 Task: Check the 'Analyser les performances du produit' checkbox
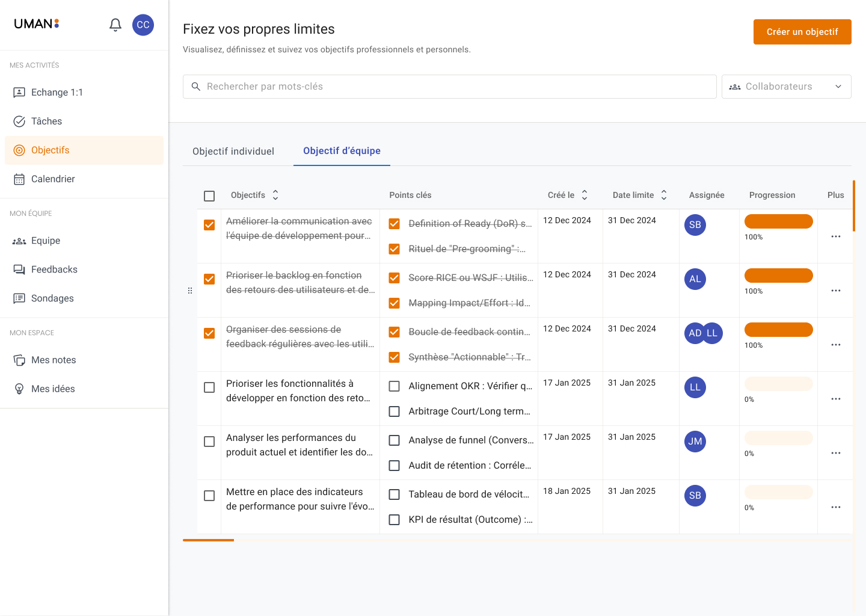point(209,442)
